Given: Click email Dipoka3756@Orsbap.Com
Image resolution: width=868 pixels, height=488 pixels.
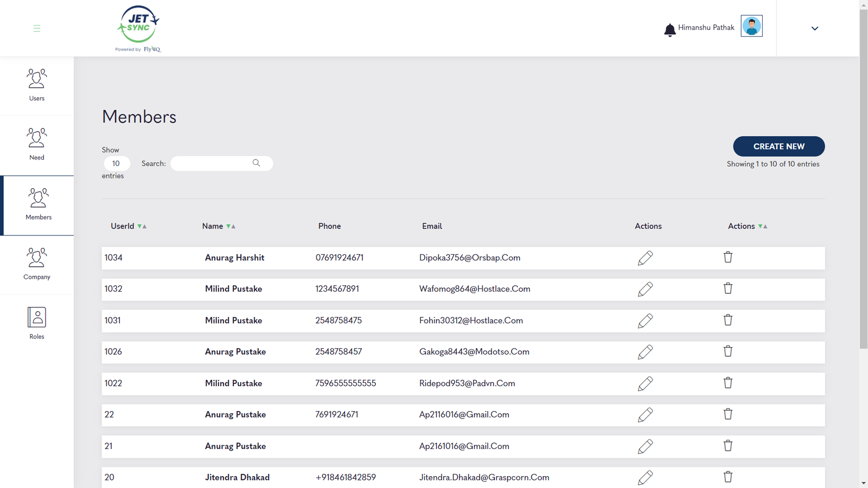Looking at the screenshot, I should [x=470, y=258].
